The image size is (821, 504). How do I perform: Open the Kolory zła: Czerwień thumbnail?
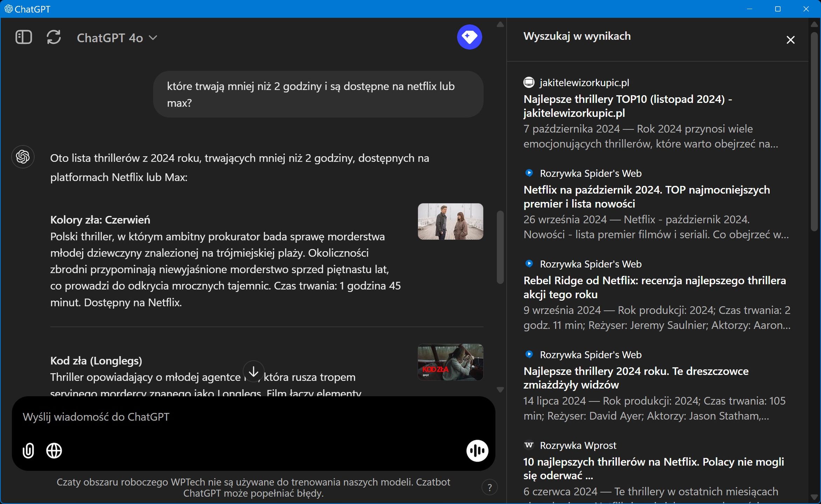click(450, 222)
